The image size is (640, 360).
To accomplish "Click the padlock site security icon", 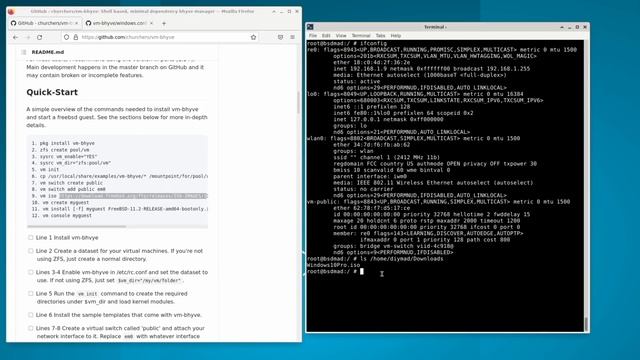I will (x=76, y=37).
